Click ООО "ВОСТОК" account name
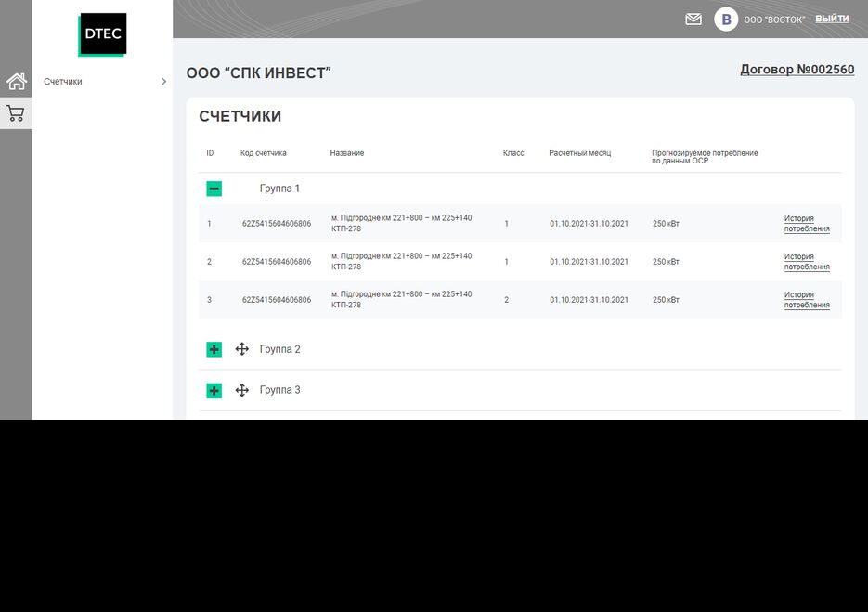 [x=774, y=20]
